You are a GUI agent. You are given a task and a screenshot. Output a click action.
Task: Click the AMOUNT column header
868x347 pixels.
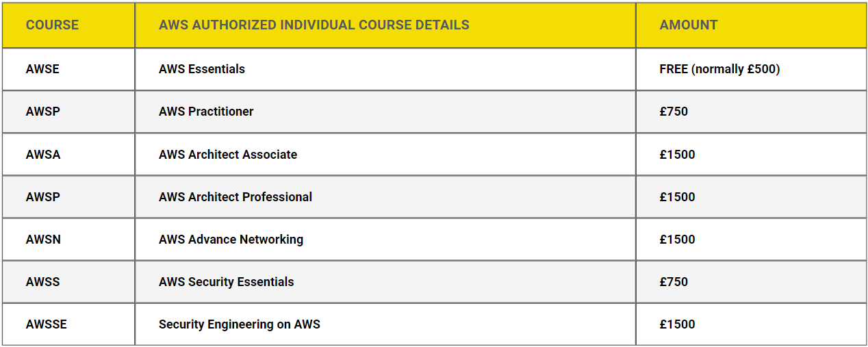(689, 25)
